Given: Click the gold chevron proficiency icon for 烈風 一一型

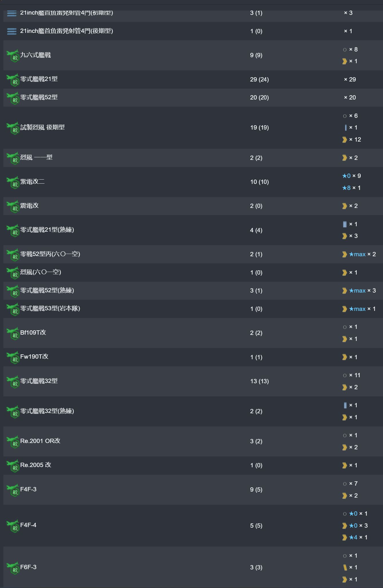Looking at the screenshot, I should coord(345,158).
